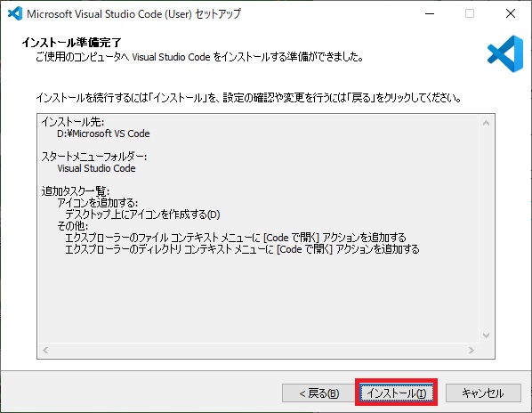Viewport: 532px width, 413px height.
Task: Click the vertical scrollbar track of the summary box
Action: coord(486,229)
